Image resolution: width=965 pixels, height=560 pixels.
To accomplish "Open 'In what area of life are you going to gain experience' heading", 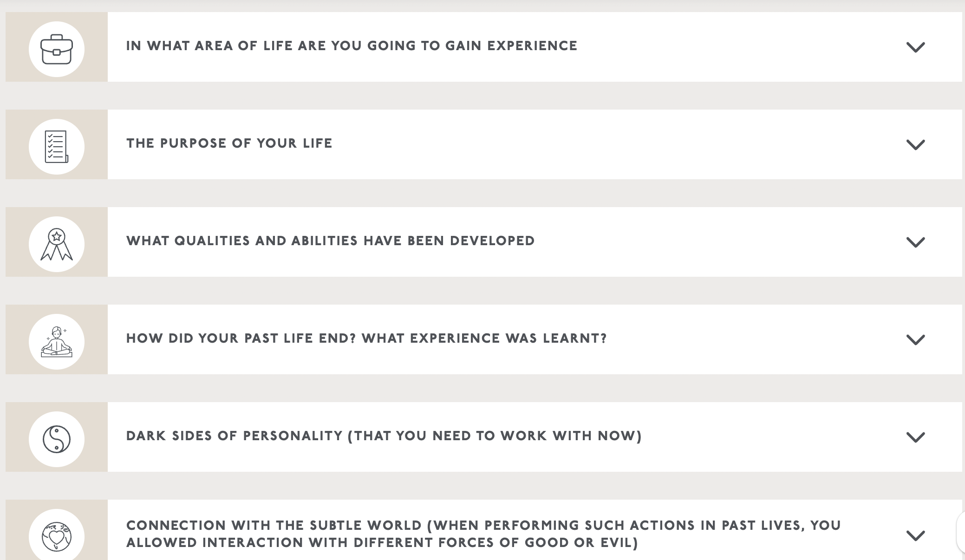I will [x=352, y=46].
